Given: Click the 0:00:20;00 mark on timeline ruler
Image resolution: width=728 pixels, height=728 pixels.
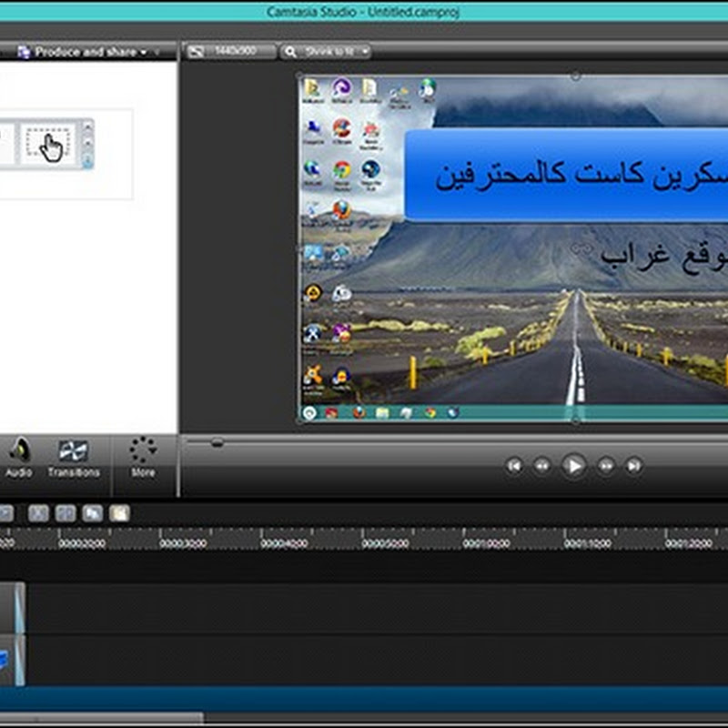Looking at the screenshot, I should click(x=82, y=543).
